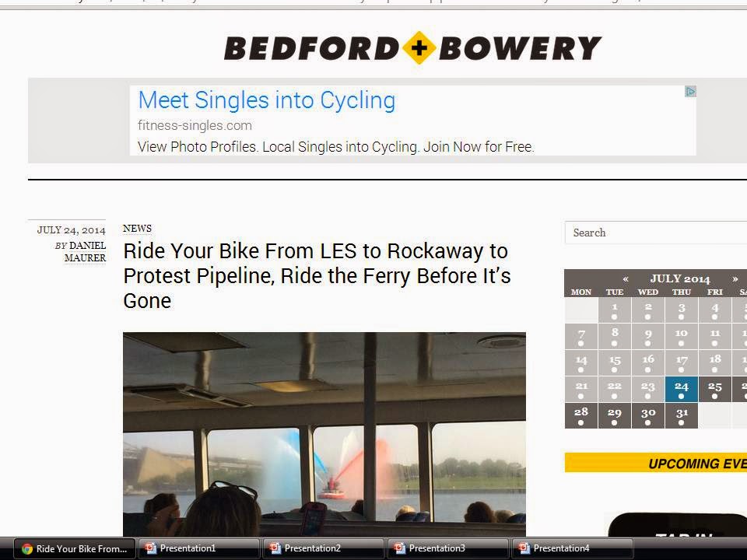Go to the next calendar month
The image size is (747, 560).
(735, 278)
